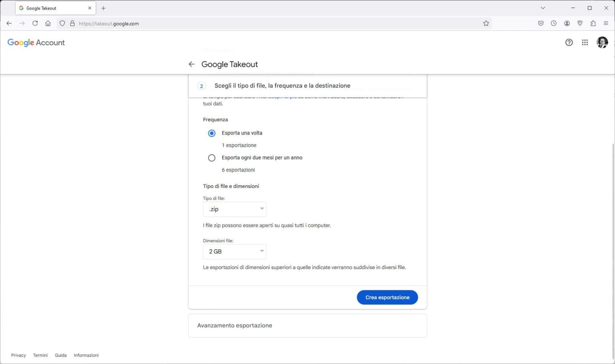Image resolution: width=615 pixels, height=364 pixels.
Task: Click the padlock site security icon
Action: (x=72, y=23)
